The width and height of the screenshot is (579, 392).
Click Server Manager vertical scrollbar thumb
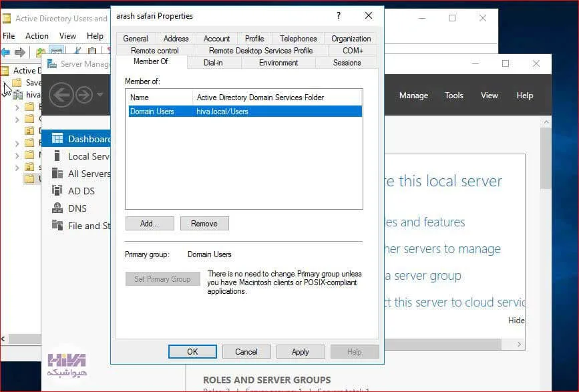pos(546,159)
